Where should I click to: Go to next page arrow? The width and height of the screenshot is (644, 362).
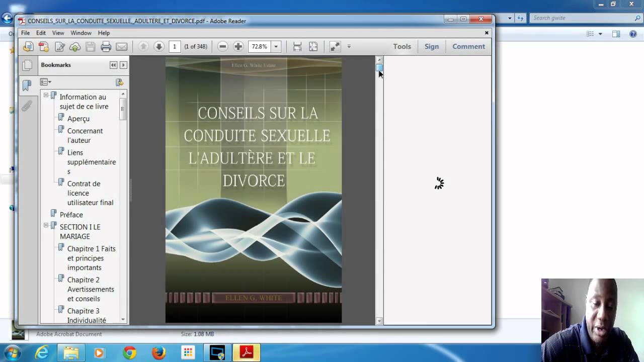[x=159, y=46]
